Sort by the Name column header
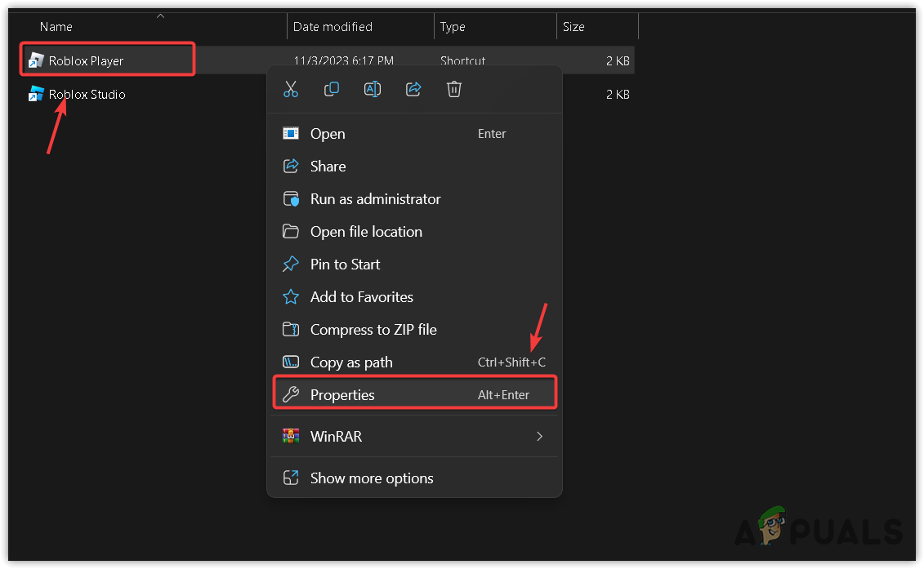This screenshot has height=569, width=924. 56,26
